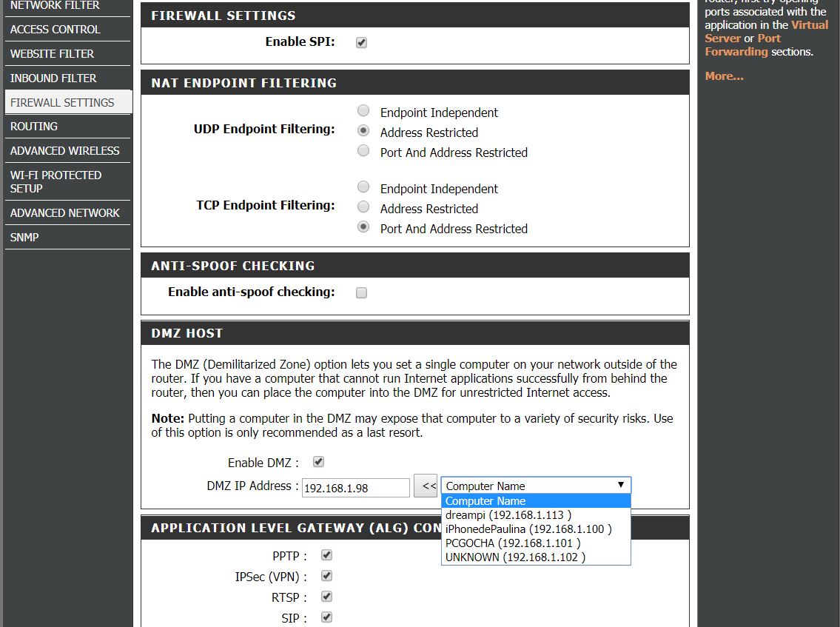840x627 pixels.
Task: Open Inbound Filter settings
Action: click(53, 78)
